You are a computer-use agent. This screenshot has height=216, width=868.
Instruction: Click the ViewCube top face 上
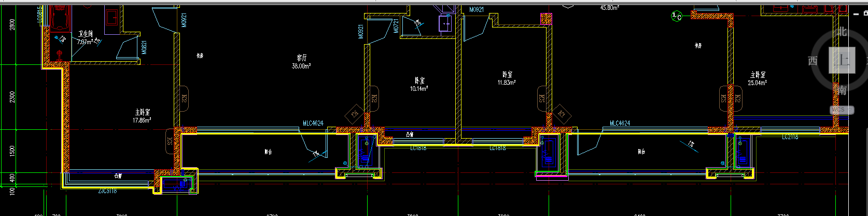point(841,60)
